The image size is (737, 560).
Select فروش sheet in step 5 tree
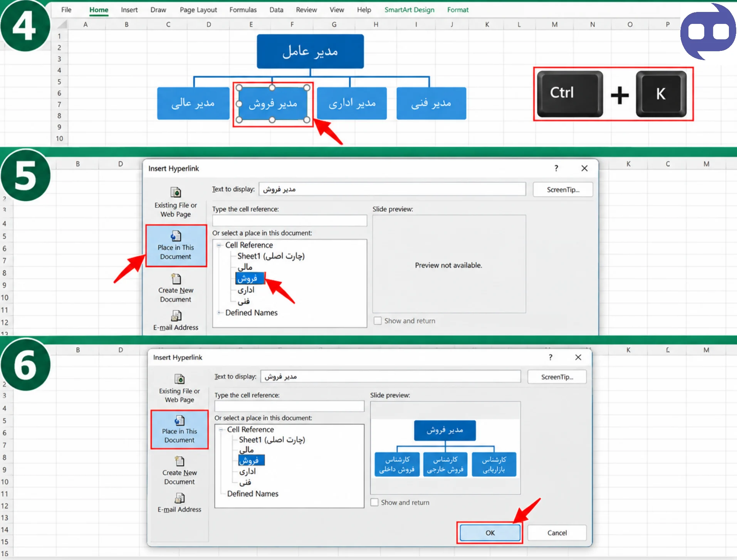tap(249, 278)
